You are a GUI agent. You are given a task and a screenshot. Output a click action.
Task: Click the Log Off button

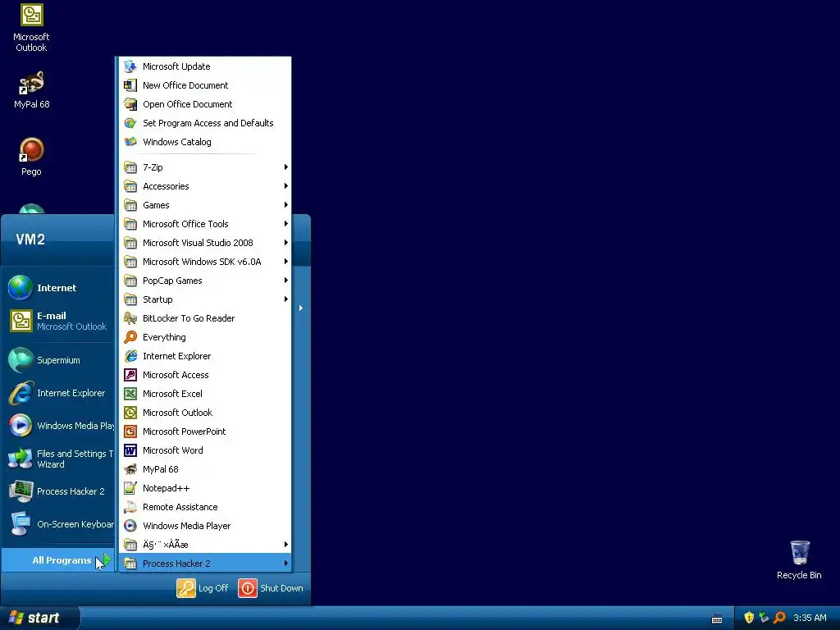pyautogui.click(x=203, y=588)
